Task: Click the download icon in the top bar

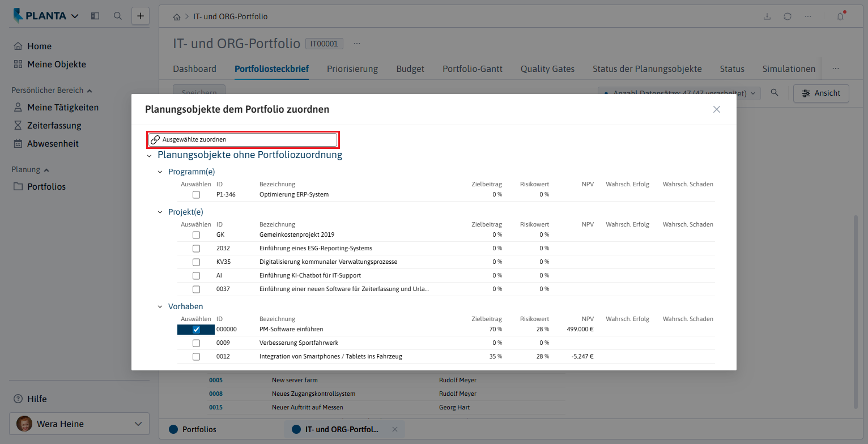Action: [x=767, y=16]
